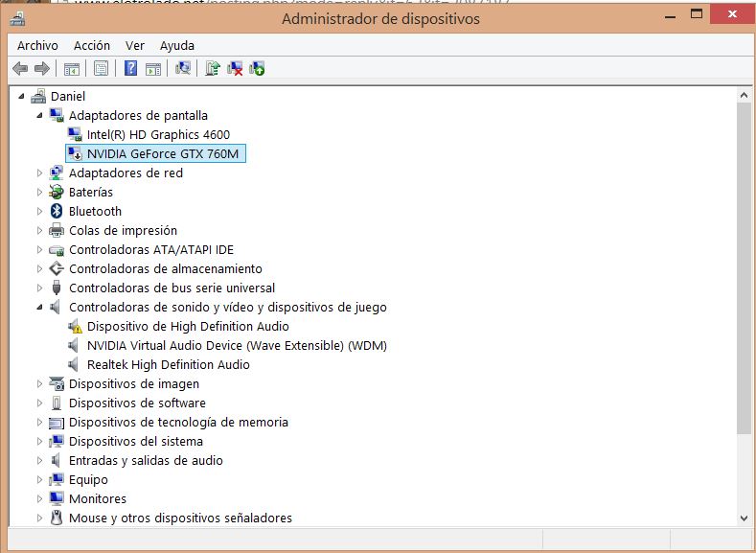Go forward with the right arrow toolbar button
This screenshot has height=553, width=756.
(x=42, y=68)
